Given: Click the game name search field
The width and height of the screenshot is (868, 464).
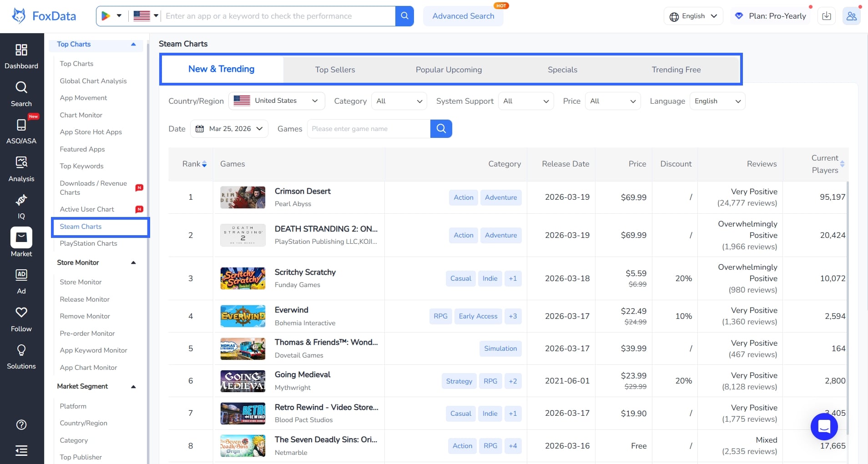Looking at the screenshot, I should tap(368, 129).
